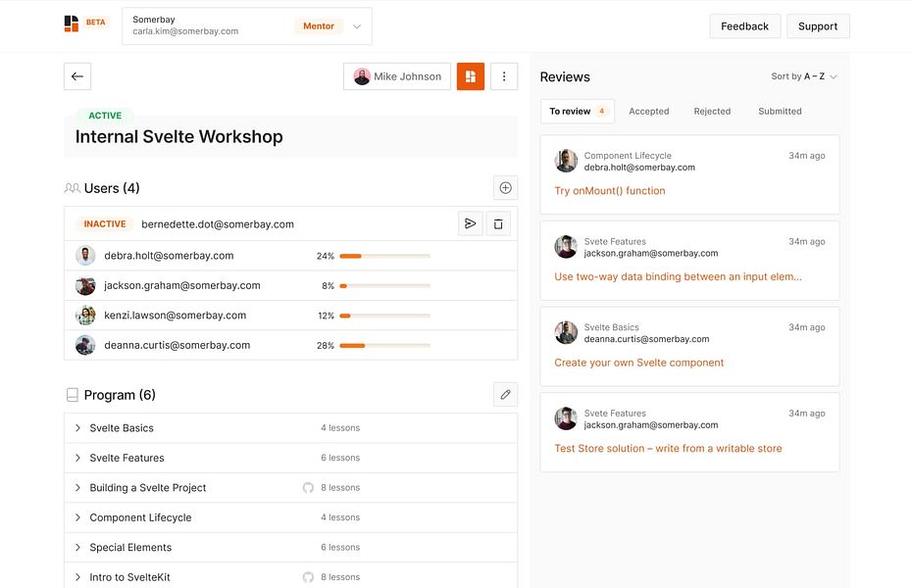Add a user with the plus icon
The image size is (912, 588).
click(x=505, y=188)
